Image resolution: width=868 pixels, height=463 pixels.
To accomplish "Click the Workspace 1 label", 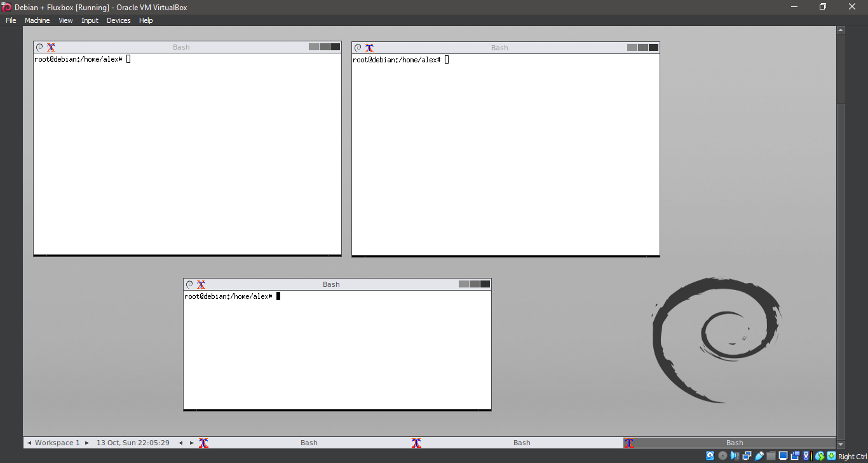I will click(58, 442).
